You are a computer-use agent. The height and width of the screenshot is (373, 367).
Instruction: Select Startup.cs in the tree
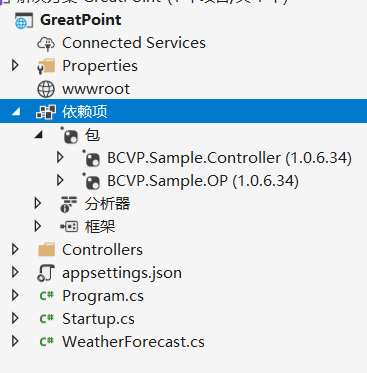98,319
